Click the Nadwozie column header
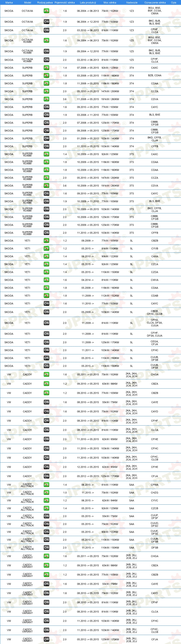 tap(132, 3)
